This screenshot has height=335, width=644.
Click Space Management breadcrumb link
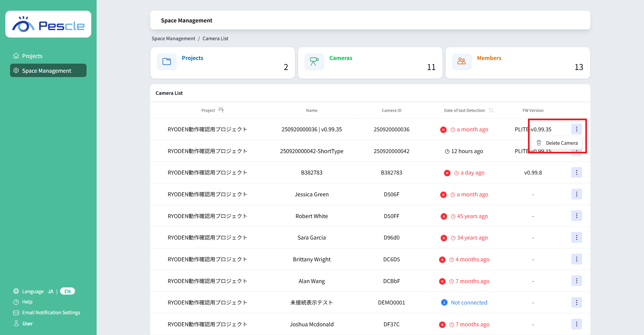173,39
